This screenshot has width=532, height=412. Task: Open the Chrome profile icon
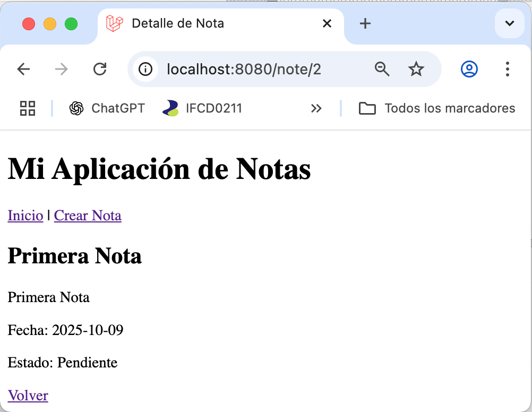click(x=469, y=69)
